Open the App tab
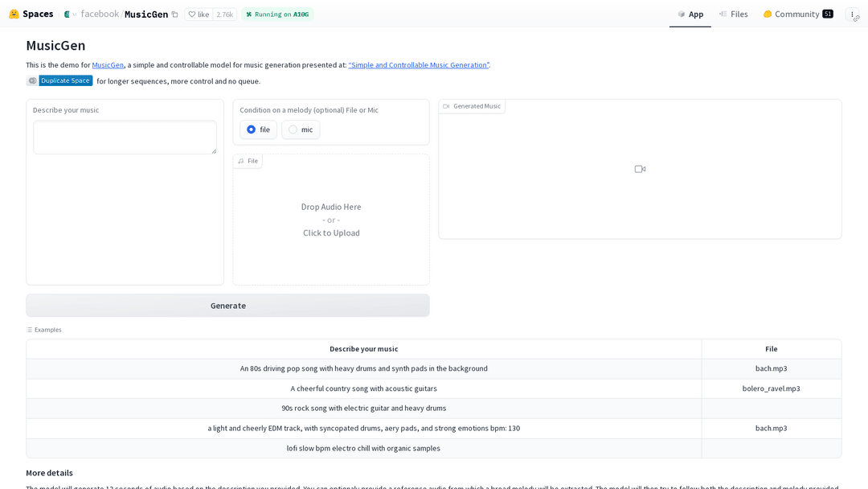 tap(690, 14)
